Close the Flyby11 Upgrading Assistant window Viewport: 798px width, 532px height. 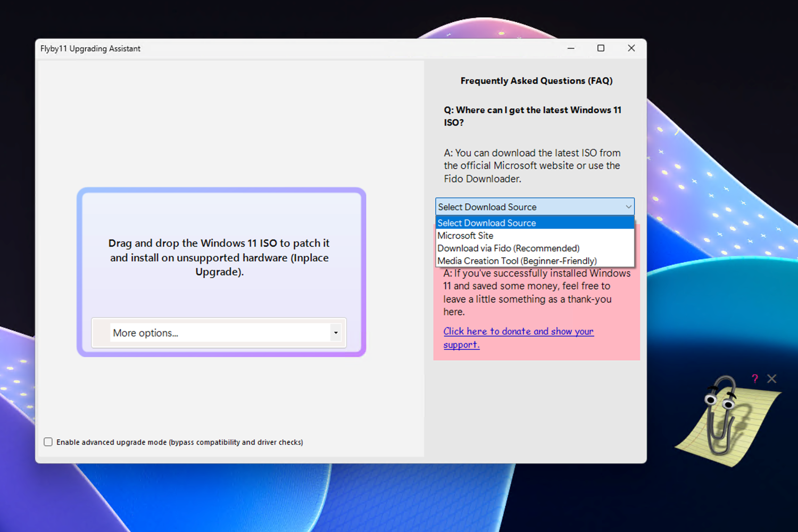click(x=631, y=48)
